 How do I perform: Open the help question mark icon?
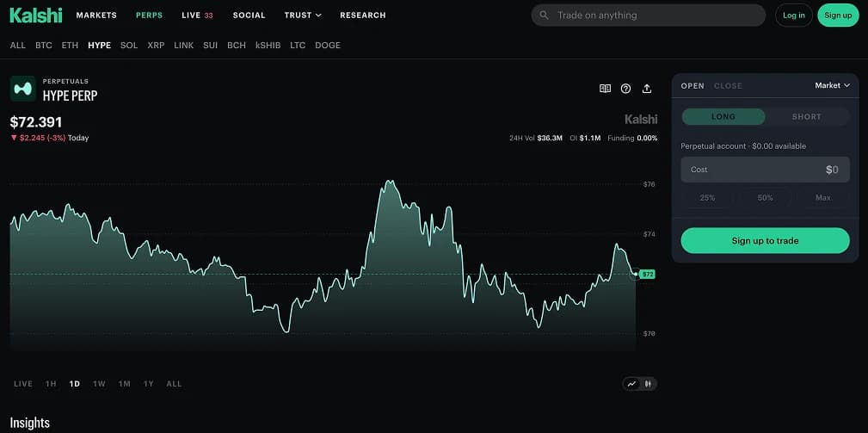625,89
